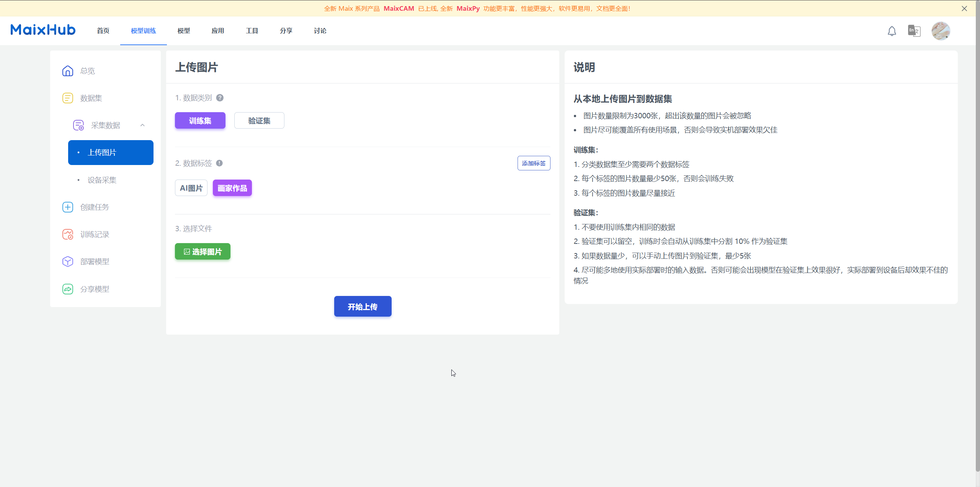Click the overview home icon in sidebar
Screen dimensions: 980x487
tap(68, 71)
